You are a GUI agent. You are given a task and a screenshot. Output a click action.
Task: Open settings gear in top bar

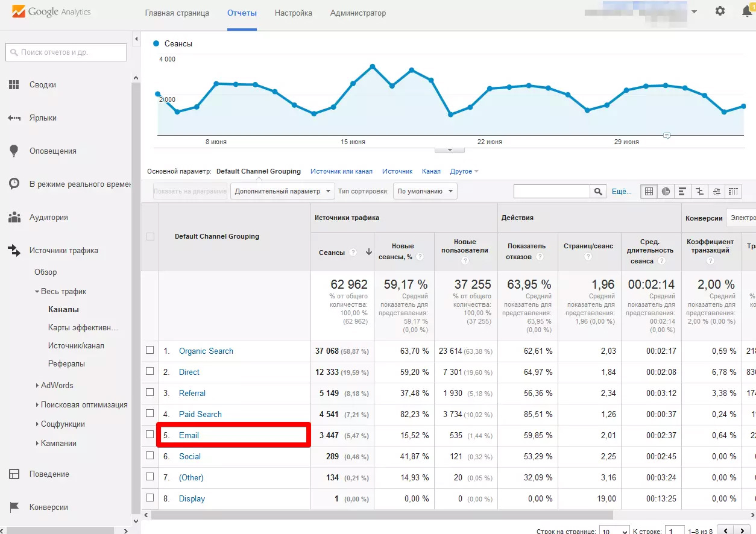[x=720, y=11]
